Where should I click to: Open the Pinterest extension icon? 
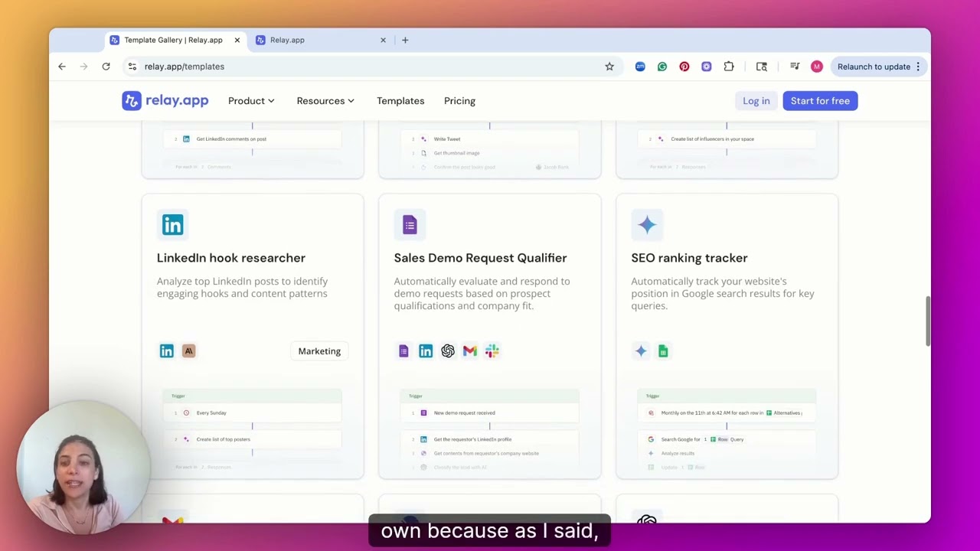[684, 67]
